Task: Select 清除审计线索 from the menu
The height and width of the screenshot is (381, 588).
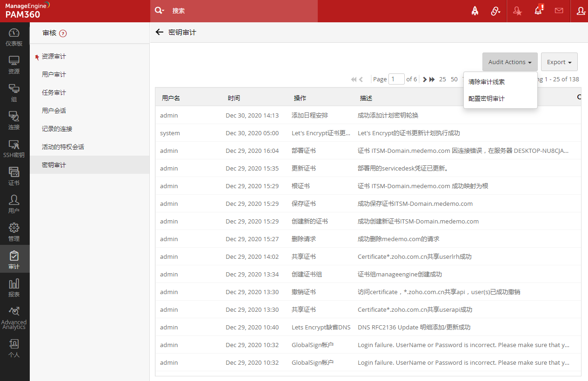Action: tap(487, 82)
